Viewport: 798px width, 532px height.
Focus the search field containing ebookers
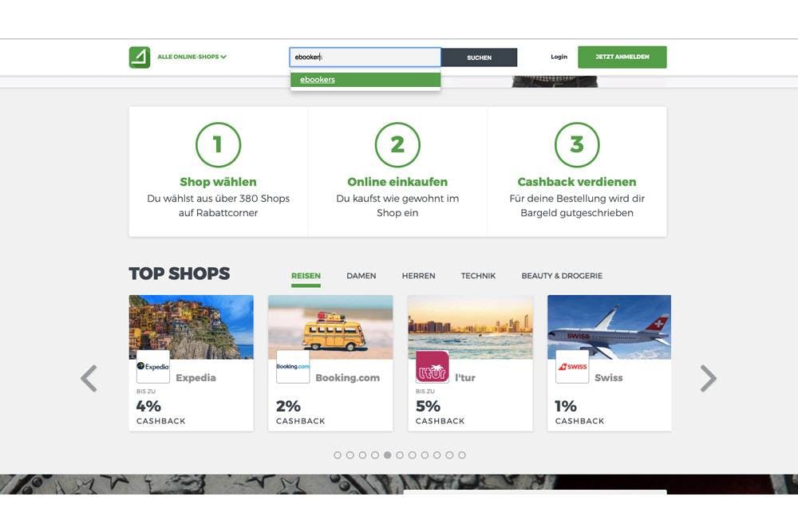point(365,57)
